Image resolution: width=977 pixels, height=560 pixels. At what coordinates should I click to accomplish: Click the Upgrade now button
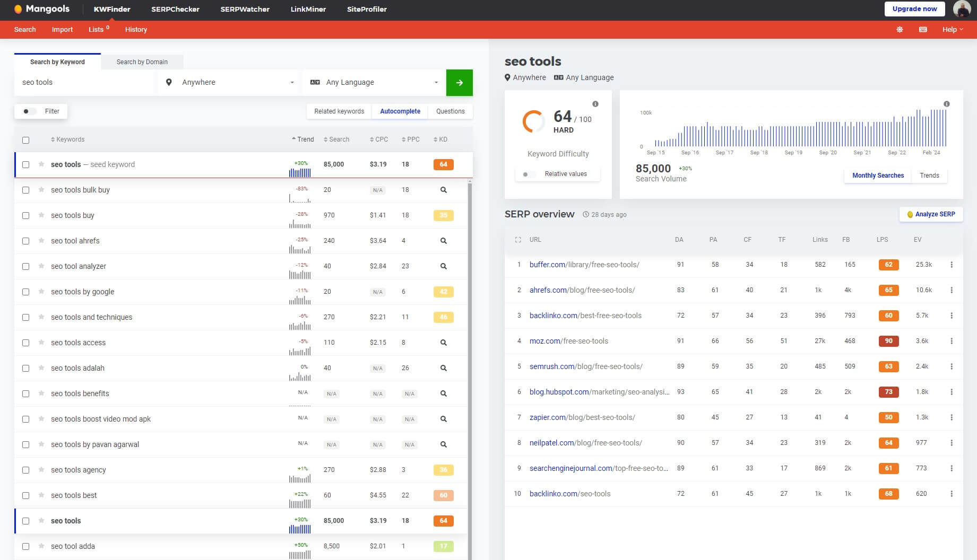click(914, 9)
